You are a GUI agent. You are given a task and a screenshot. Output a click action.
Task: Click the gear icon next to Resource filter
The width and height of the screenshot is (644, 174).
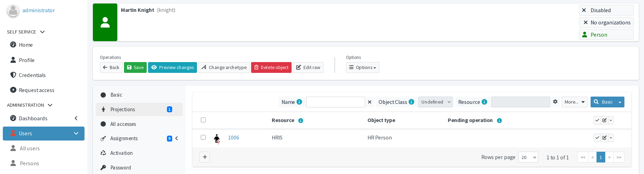click(x=555, y=102)
